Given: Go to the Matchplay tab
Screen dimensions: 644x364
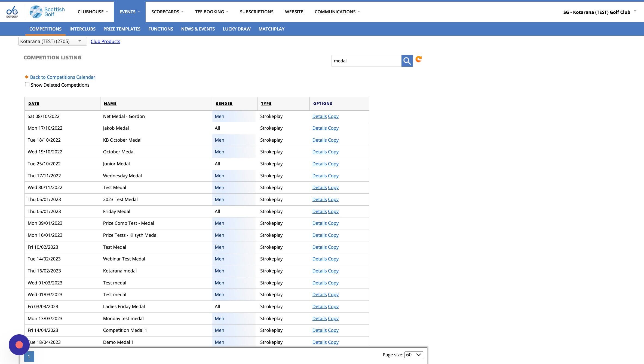Looking at the screenshot, I should 271,29.
